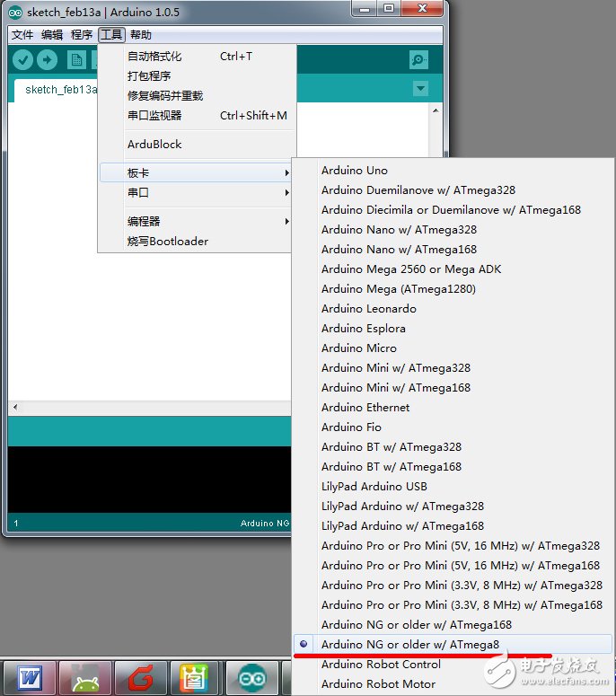Choose 打包程序 menu entry
The height and width of the screenshot is (696, 616).
tap(197, 76)
